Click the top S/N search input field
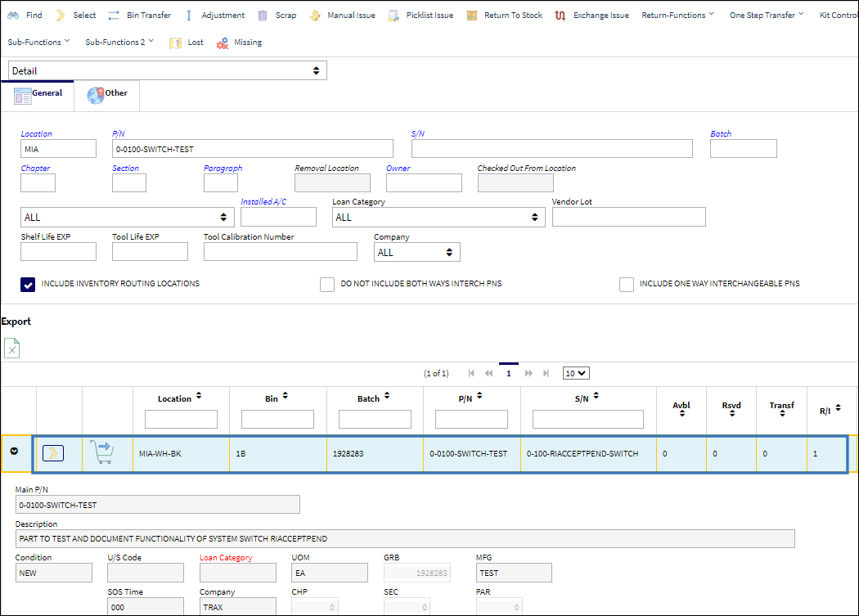The image size is (859, 616). click(552, 149)
